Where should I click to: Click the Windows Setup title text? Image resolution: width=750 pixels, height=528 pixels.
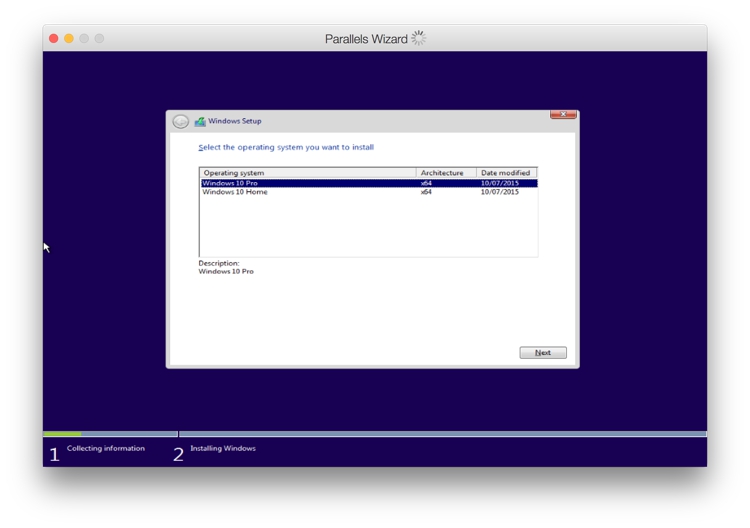pos(234,121)
